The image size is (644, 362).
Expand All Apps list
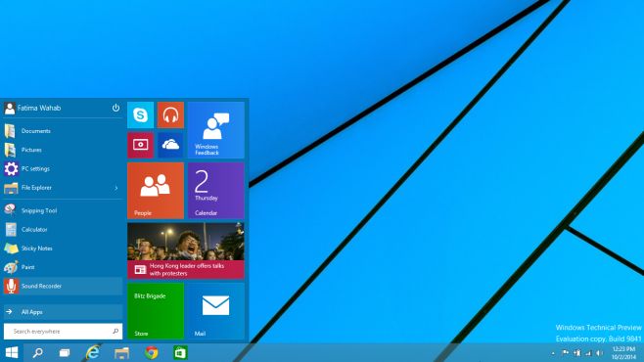point(64,312)
